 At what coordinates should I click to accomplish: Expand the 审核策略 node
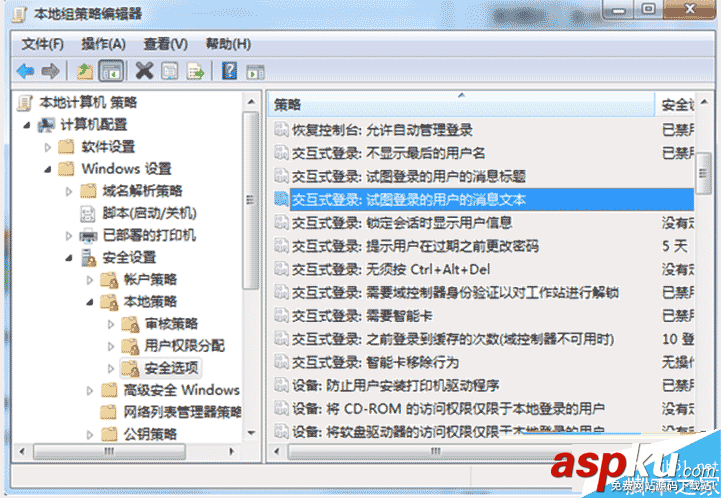pyautogui.click(x=111, y=324)
